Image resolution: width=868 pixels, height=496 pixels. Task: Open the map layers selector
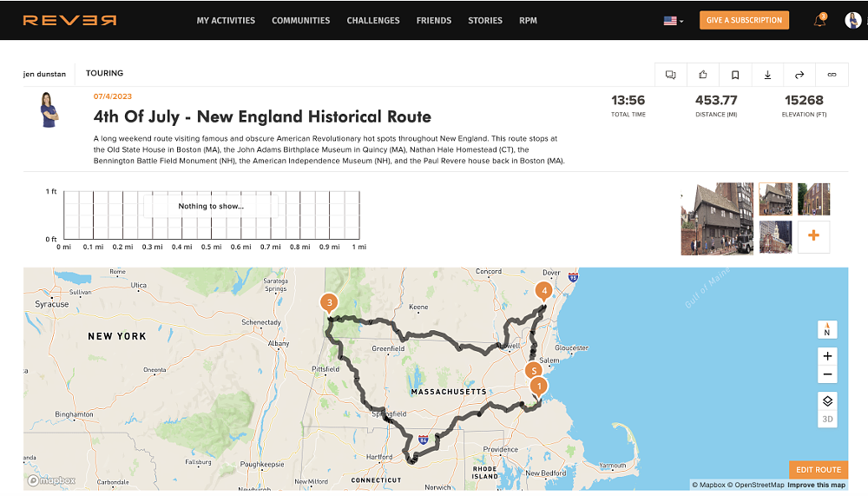(x=827, y=401)
